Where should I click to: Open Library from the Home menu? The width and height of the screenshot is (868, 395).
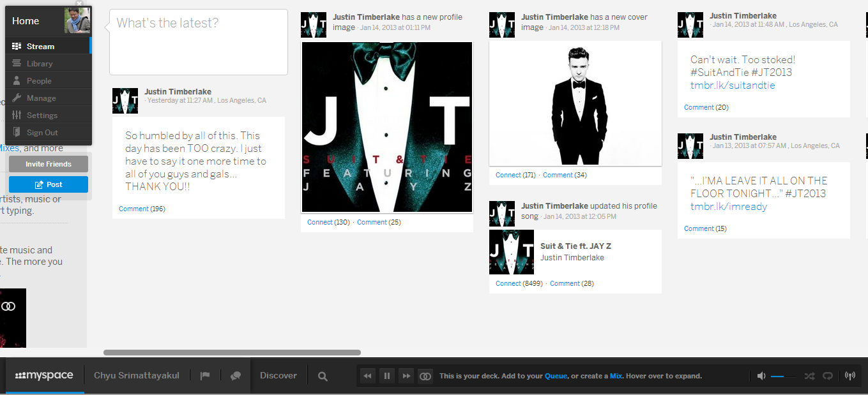click(x=40, y=64)
